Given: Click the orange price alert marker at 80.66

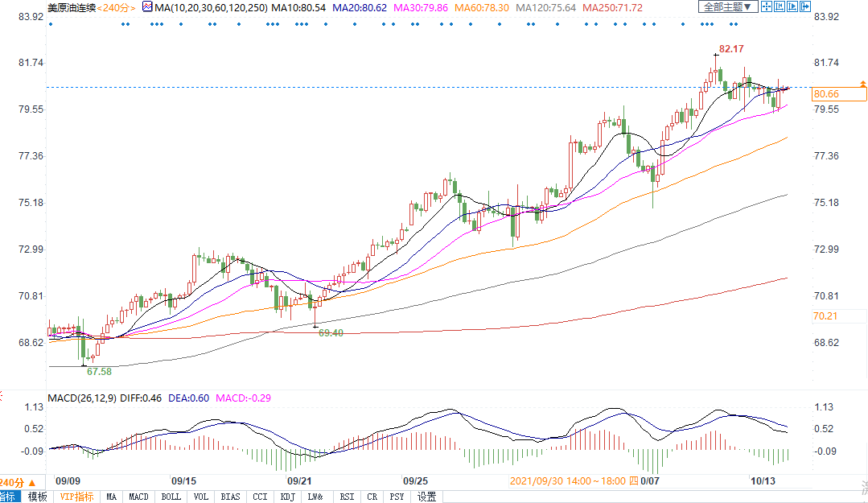Looking at the screenshot, I should pyautogui.click(x=862, y=84).
